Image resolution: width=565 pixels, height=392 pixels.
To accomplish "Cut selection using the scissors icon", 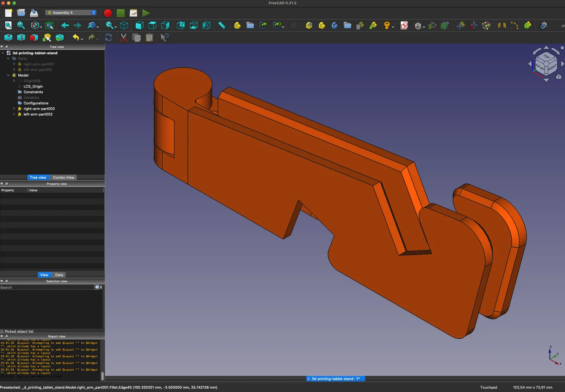I will (x=124, y=38).
